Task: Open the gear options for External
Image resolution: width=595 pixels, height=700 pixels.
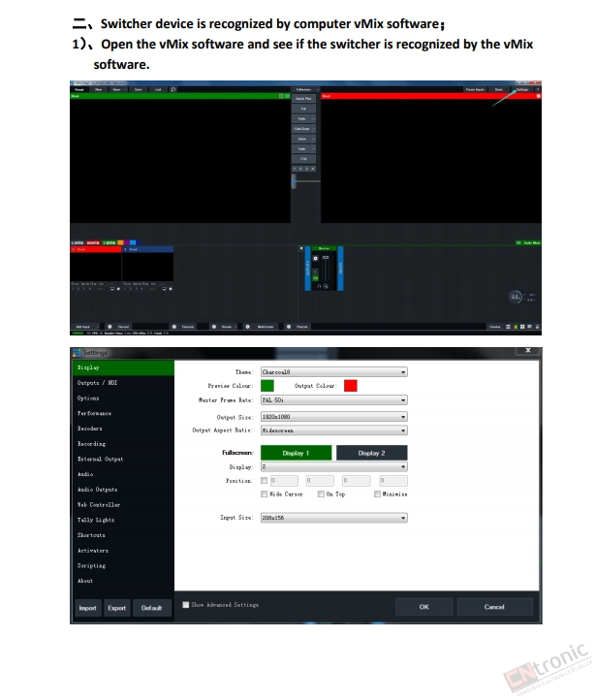Action: [174, 327]
